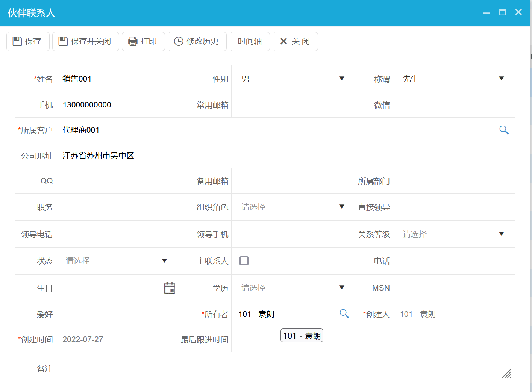The height and width of the screenshot is (392, 532).
Task: Open the 时间轴 timeline view
Action: point(250,41)
